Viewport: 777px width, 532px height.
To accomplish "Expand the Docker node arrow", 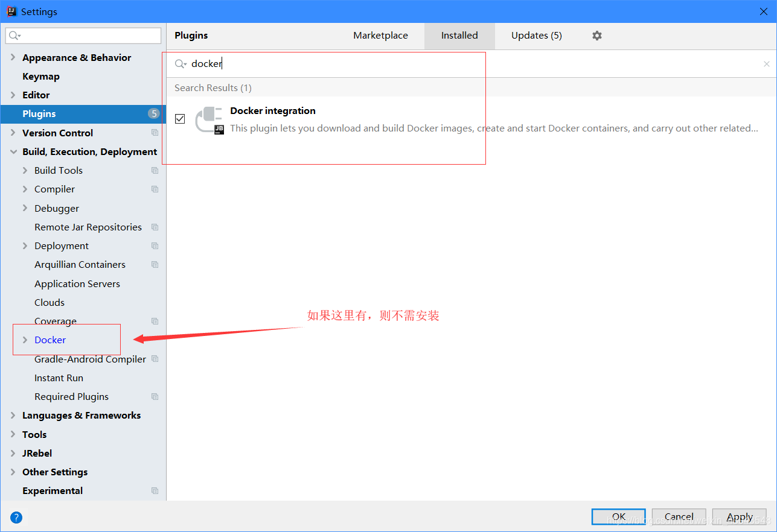I will pyautogui.click(x=25, y=340).
